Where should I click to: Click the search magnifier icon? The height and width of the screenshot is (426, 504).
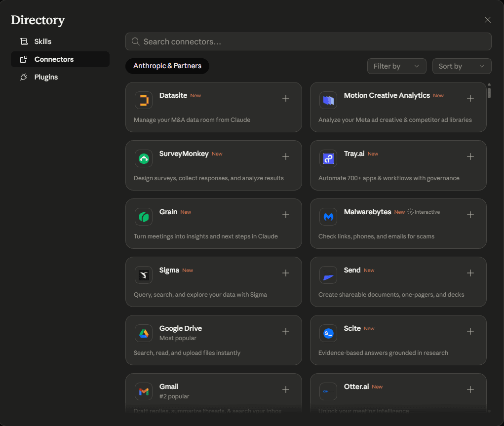pos(136,41)
